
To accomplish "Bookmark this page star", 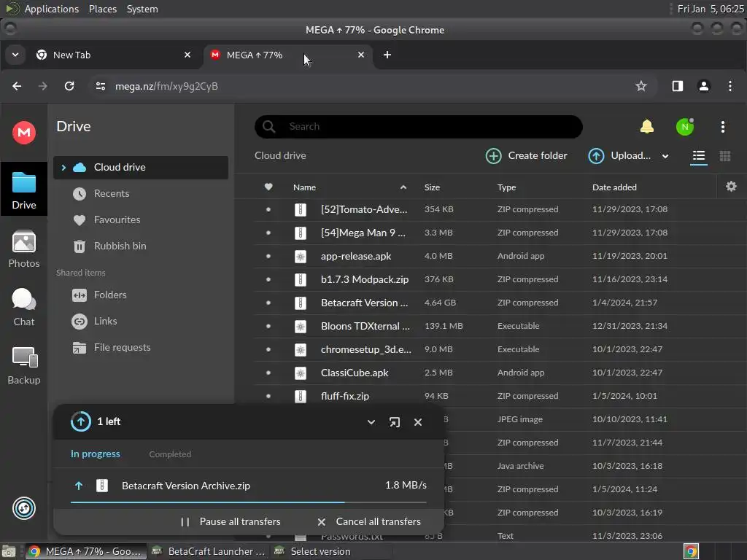I will (640, 86).
